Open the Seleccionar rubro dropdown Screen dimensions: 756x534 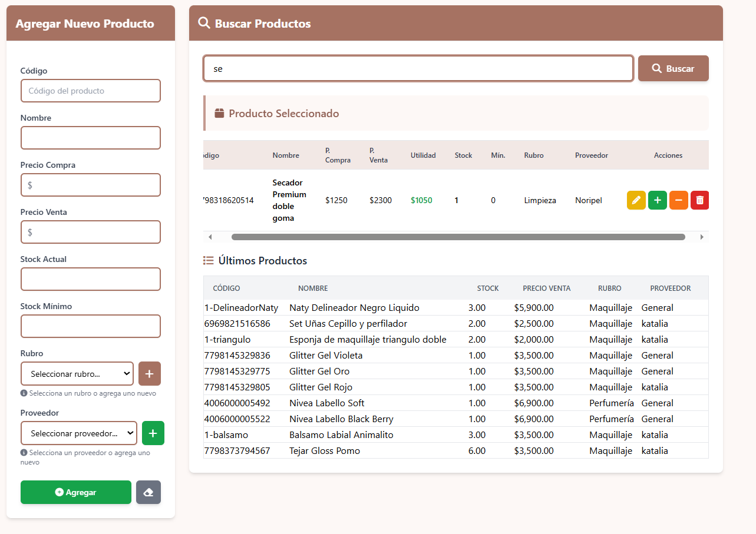coord(77,374)
